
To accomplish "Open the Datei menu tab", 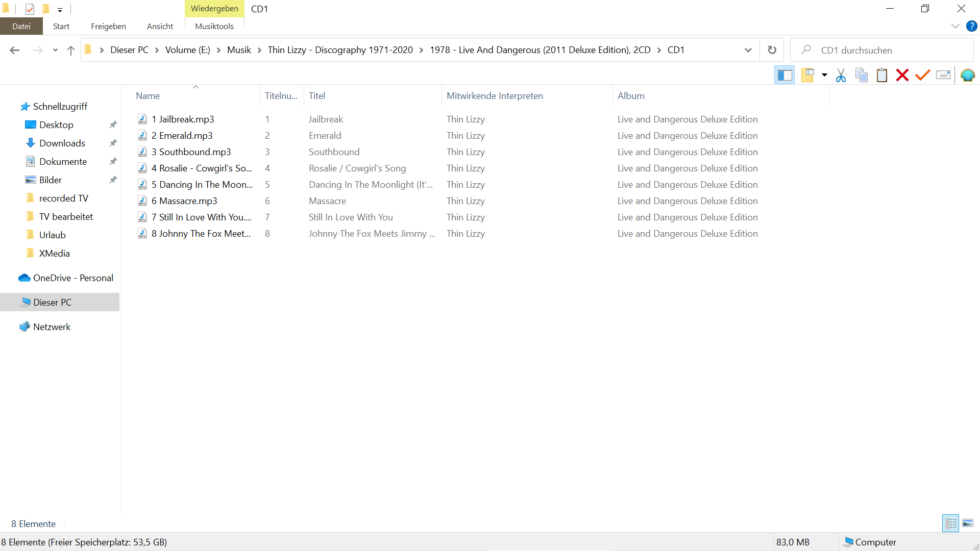I will click(21, 26).
